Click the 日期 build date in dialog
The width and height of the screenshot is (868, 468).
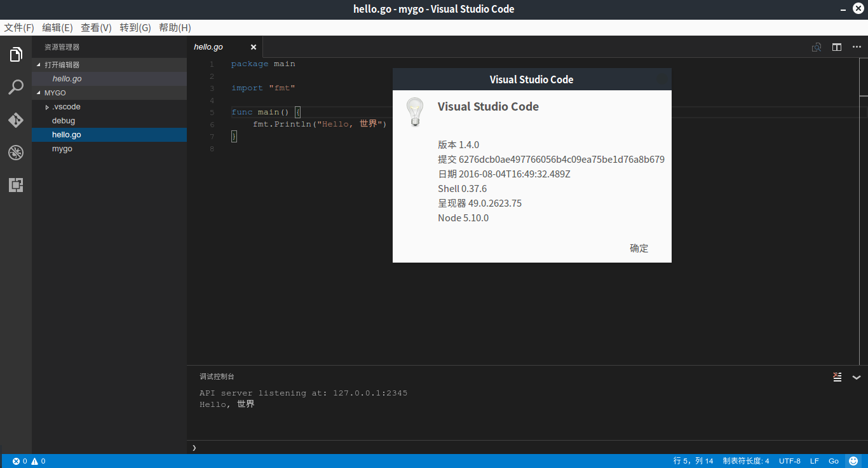pos(504,174)
